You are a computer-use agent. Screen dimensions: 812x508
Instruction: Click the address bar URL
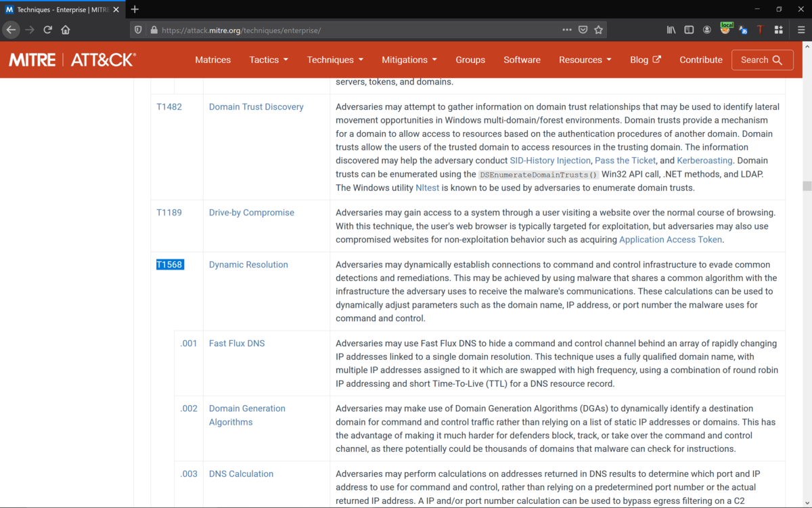241,30
